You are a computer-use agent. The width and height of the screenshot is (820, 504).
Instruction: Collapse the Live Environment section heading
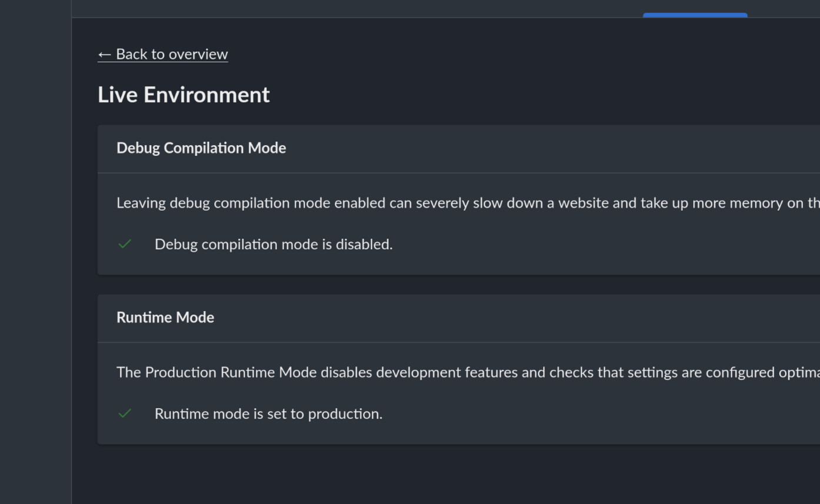(183, 94)
